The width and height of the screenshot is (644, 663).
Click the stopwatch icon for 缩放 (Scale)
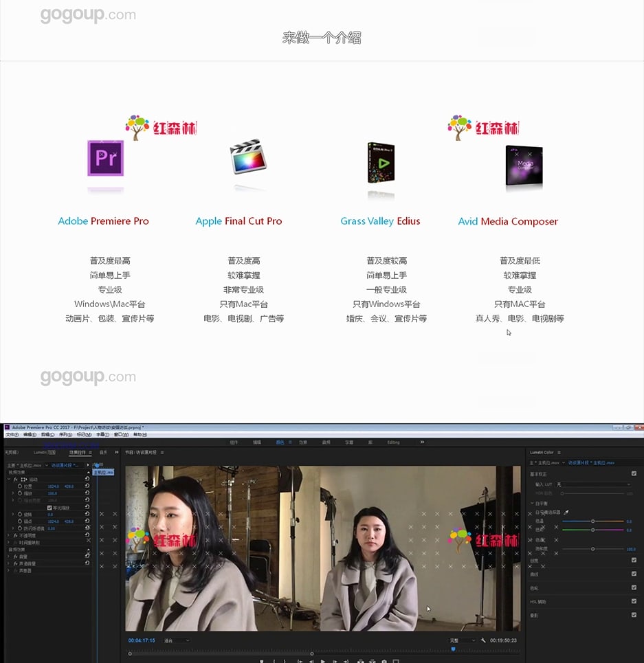[x=20, y=493]
